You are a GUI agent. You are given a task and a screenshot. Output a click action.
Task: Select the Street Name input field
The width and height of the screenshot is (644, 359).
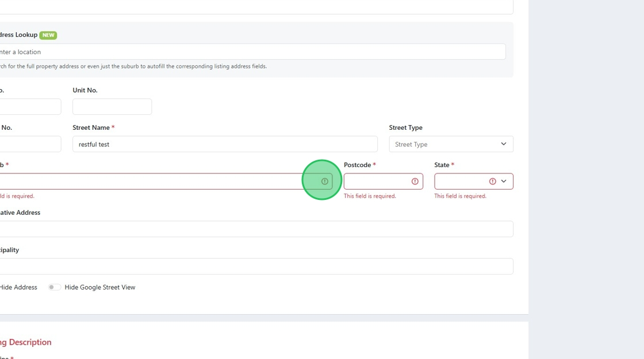[x=225, y=144]
